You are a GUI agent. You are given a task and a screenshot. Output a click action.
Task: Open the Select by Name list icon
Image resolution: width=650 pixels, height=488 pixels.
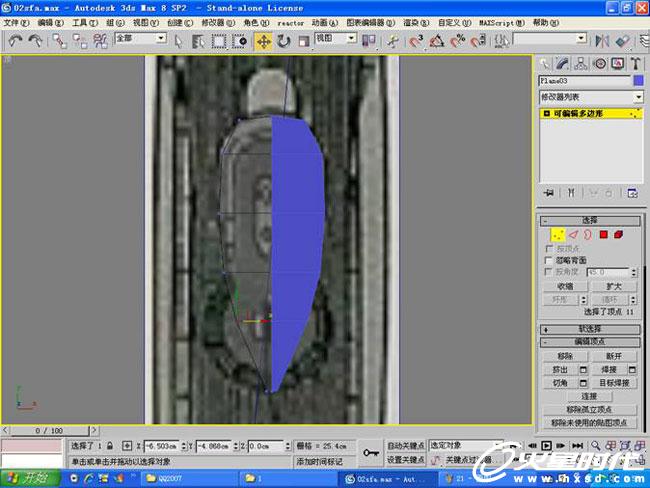(199, 41)
